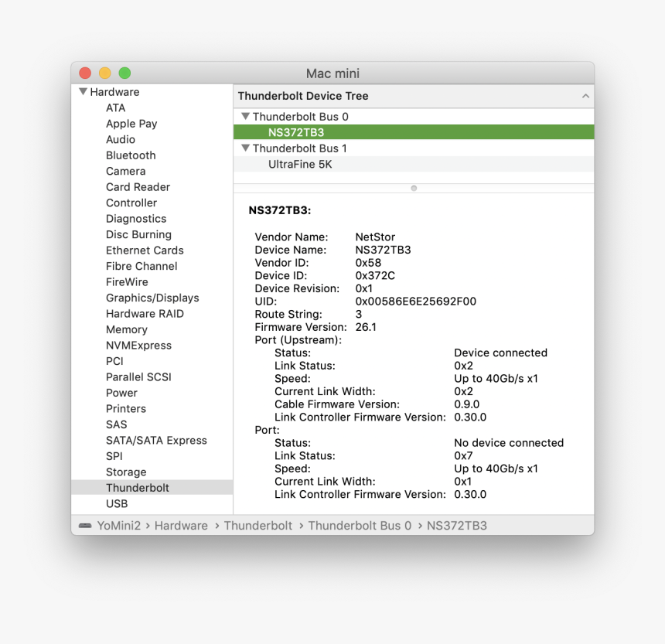
Task: Open the SPI sidebar item
Action: (x=114, y=456)
